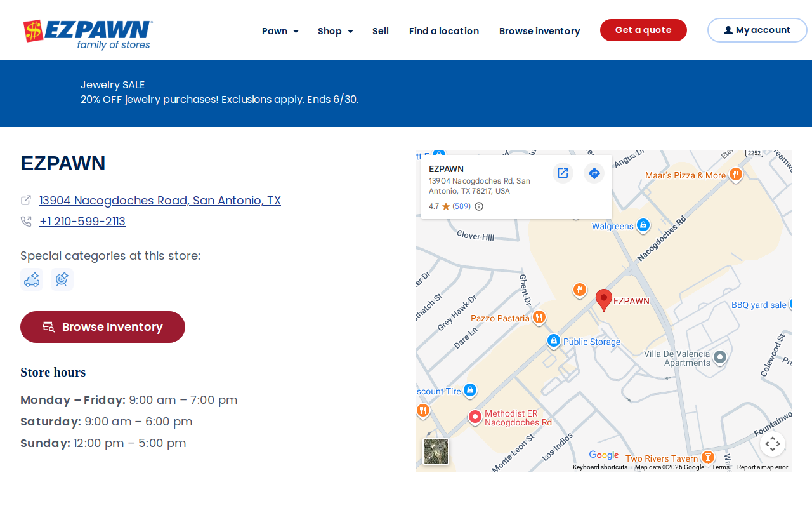Open My account

pyautogui.click(x=757, y=30)
